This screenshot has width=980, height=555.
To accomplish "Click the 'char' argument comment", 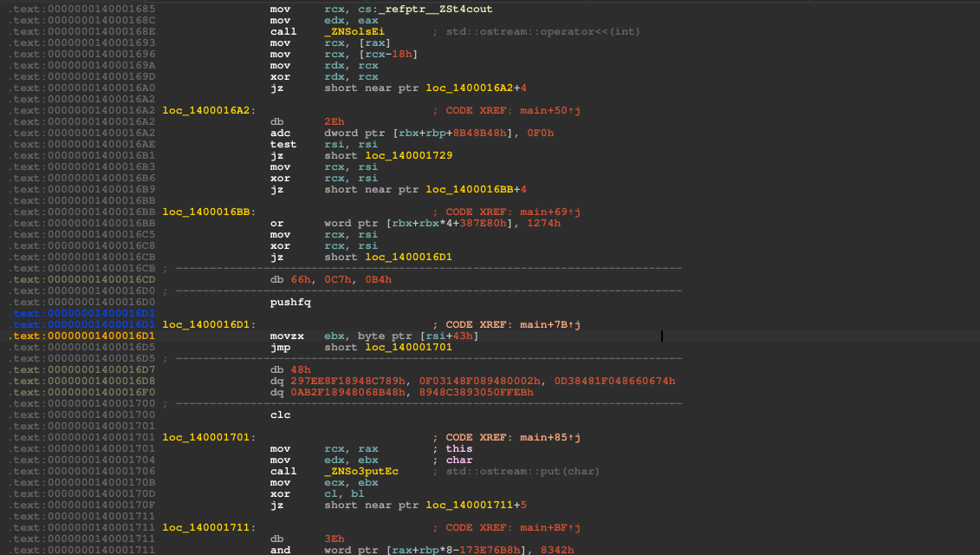I will (x=459, y=460).
